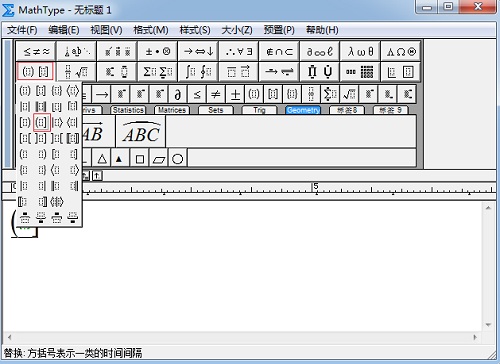Screen dimensions: 500x364
Task: Open the 文件(F) menu
Action: coord(22,30)
